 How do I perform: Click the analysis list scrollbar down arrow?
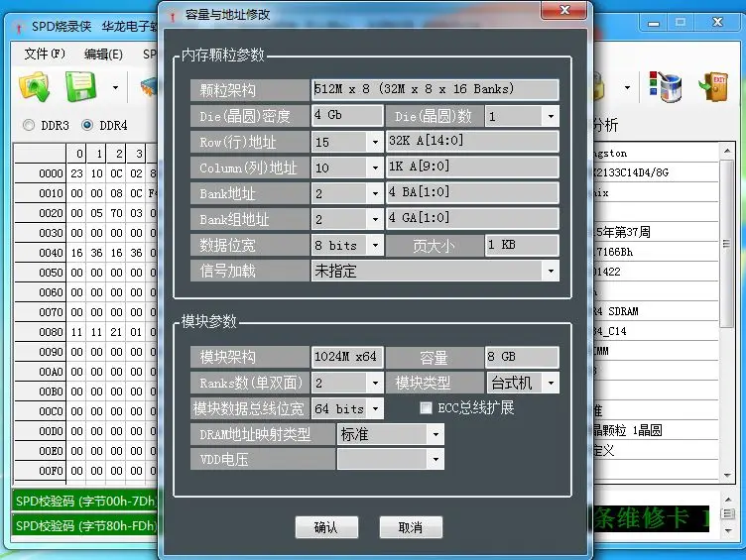click(727, 475)
